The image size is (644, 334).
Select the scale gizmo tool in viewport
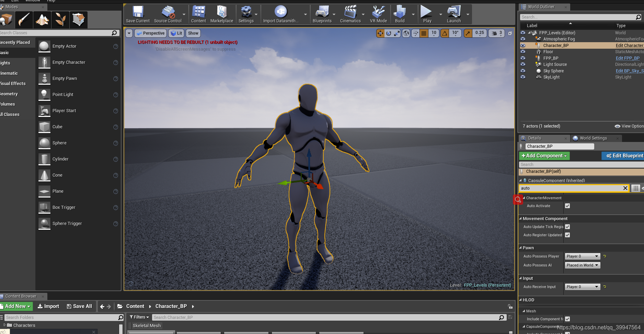coord(397,33)
